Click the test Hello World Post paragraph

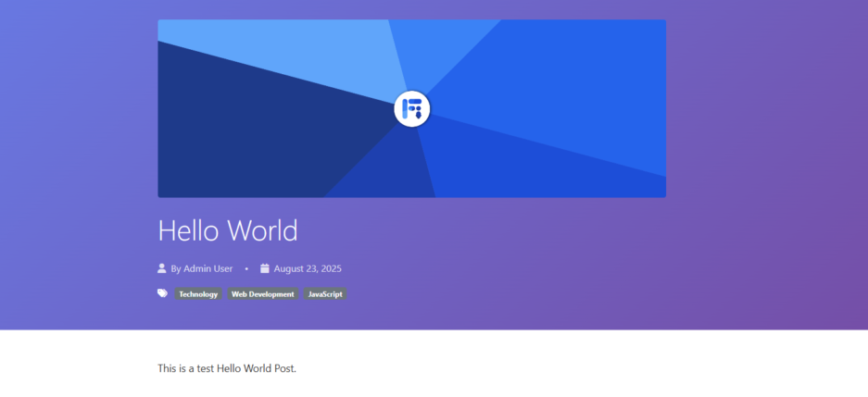(x=227, y=368)
